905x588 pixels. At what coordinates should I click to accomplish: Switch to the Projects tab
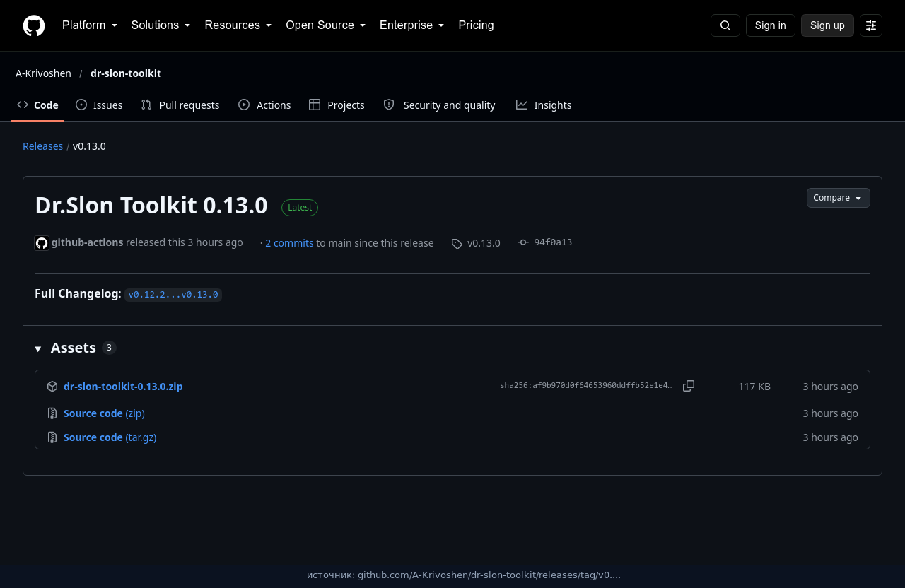click(x=337, y=105)
